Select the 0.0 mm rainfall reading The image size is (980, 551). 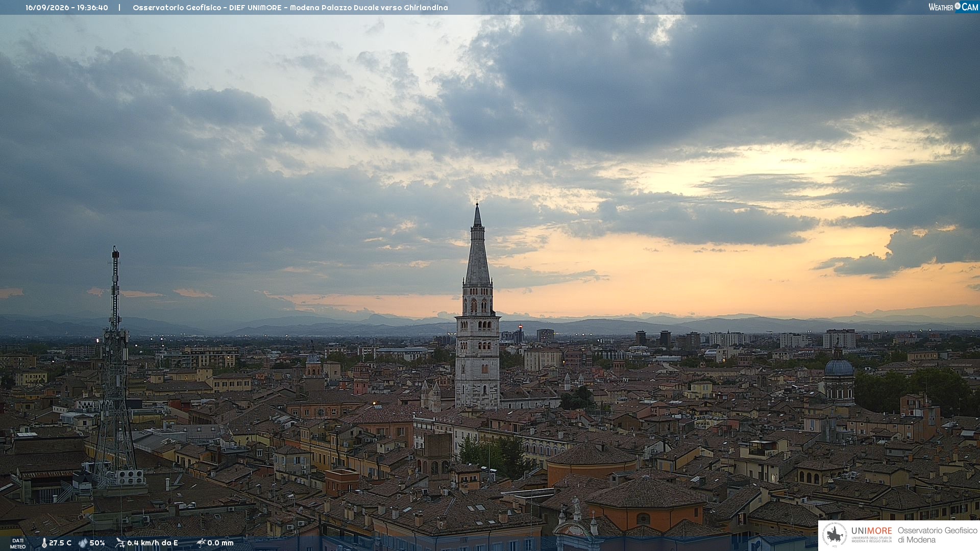[x=220, y=543]
